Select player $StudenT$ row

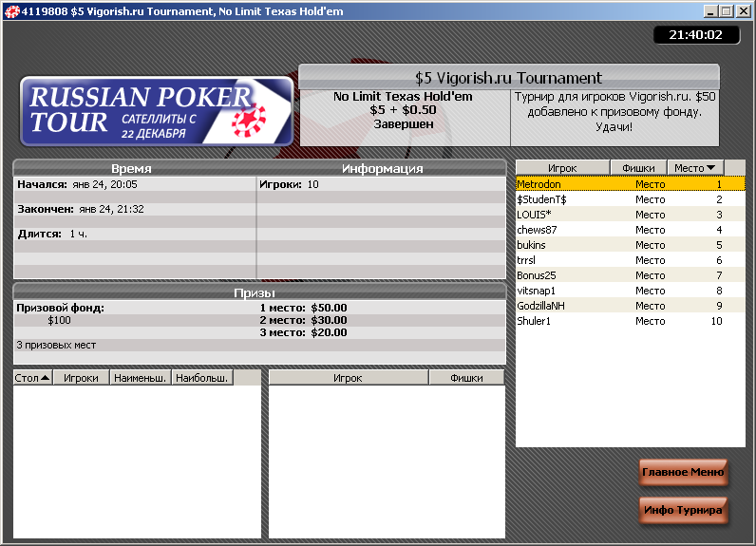(x=631, y=199)
